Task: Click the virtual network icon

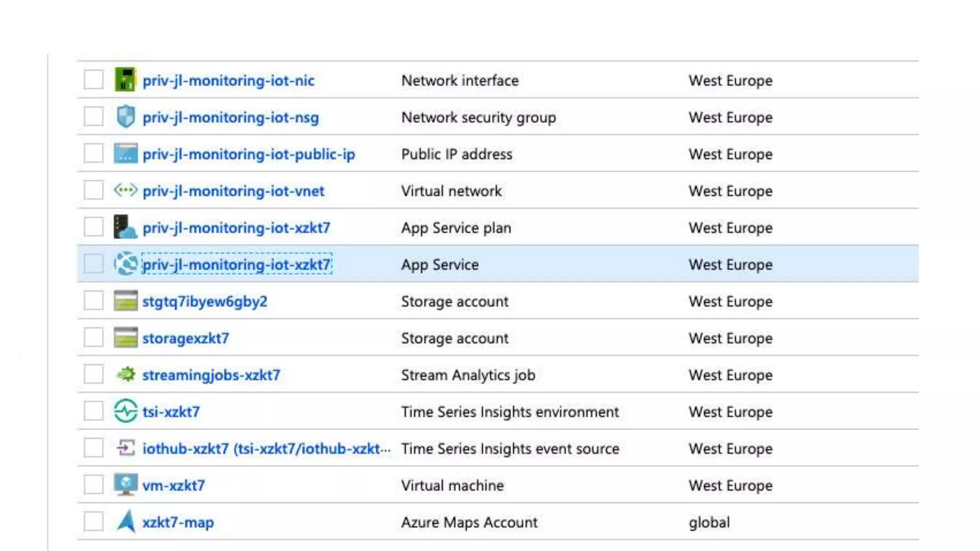Action: click(x=125, y=190)
